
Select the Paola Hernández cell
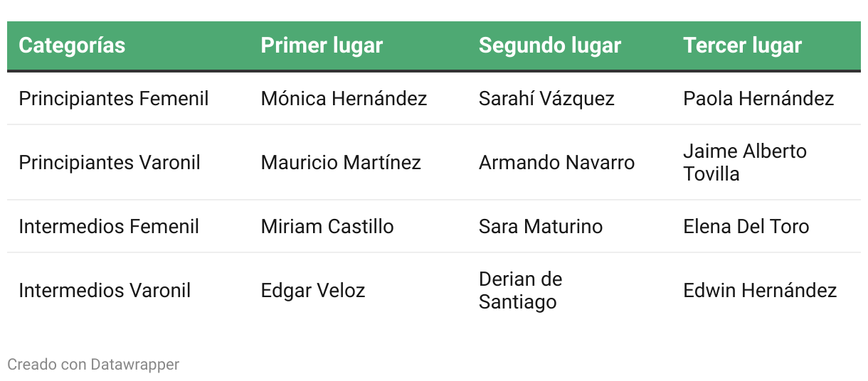[758, 98]
